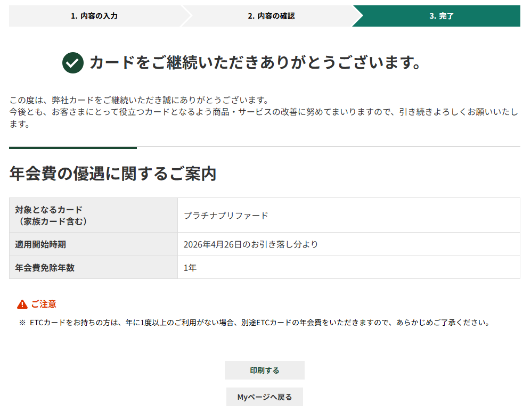Click the green checkmark completion icon

[73, 63]
